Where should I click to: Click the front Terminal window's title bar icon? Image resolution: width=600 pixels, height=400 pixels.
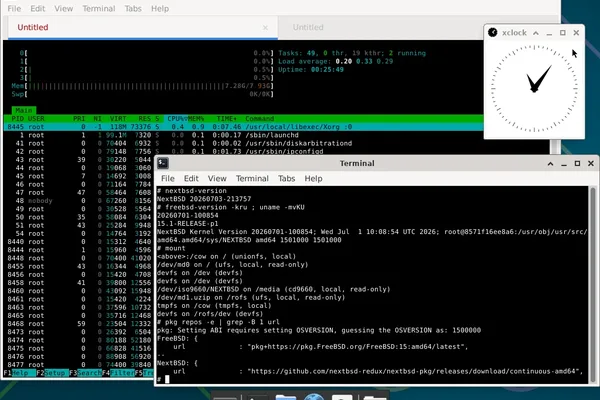[x=163, y=163]
